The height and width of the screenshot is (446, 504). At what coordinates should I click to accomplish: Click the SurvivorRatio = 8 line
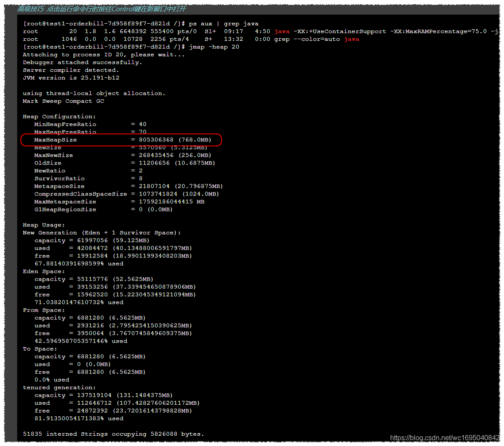[89, 178]
